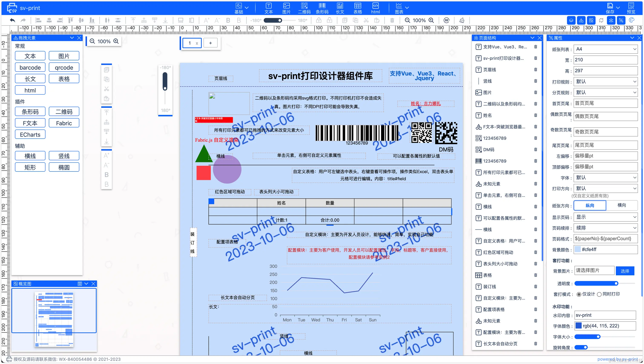Click the QR code (二维码) toolbar icon

click(304, 8)
